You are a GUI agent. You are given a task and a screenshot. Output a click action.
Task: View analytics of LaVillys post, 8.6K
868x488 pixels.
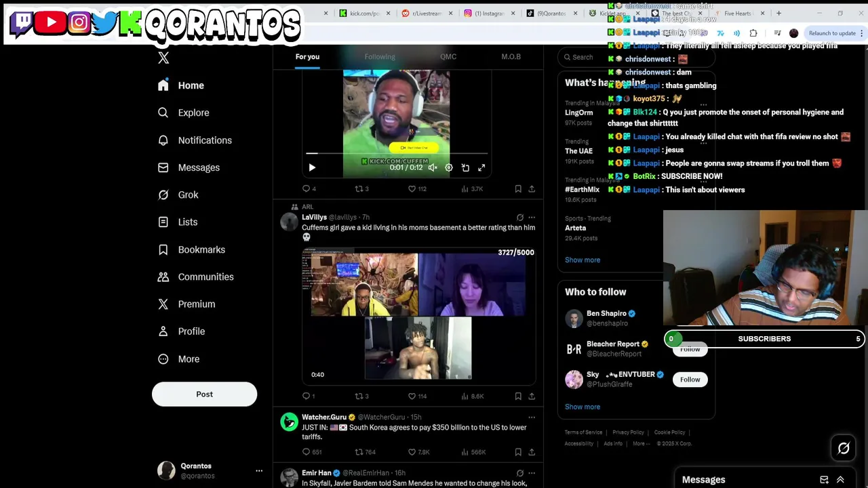[473, 396]
